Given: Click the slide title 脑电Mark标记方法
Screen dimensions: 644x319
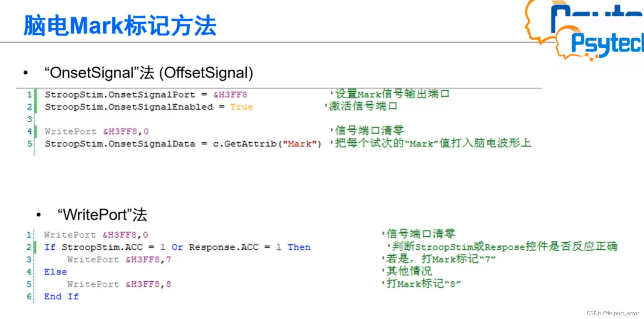Looking at the screenshot, I should (120, 25).
